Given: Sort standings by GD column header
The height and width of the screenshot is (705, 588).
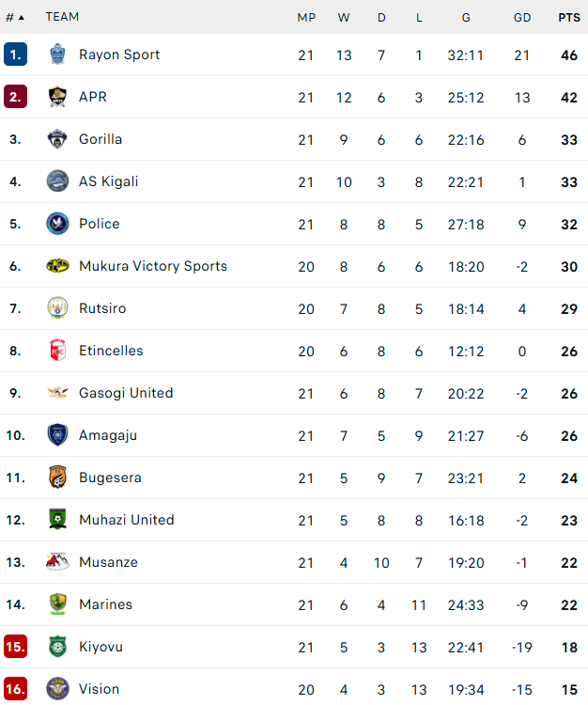Looking at the screenshot, I should (522, 17).
